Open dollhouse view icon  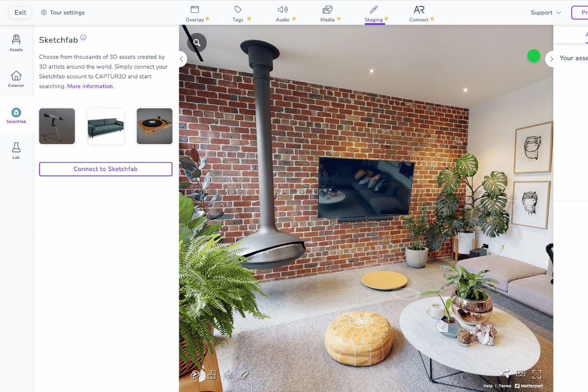point(195,375)
